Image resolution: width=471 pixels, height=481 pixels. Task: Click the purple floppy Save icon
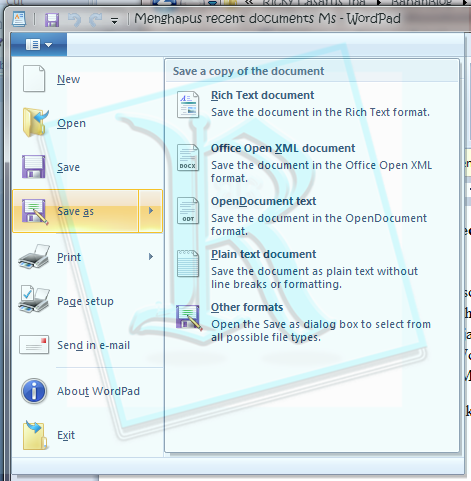[x=34, y=167]
